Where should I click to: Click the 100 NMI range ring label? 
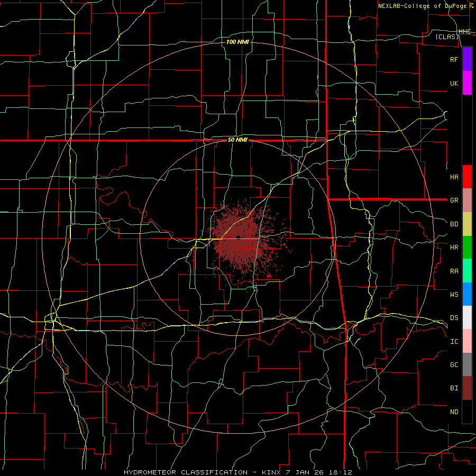click(x=237, y=42)
